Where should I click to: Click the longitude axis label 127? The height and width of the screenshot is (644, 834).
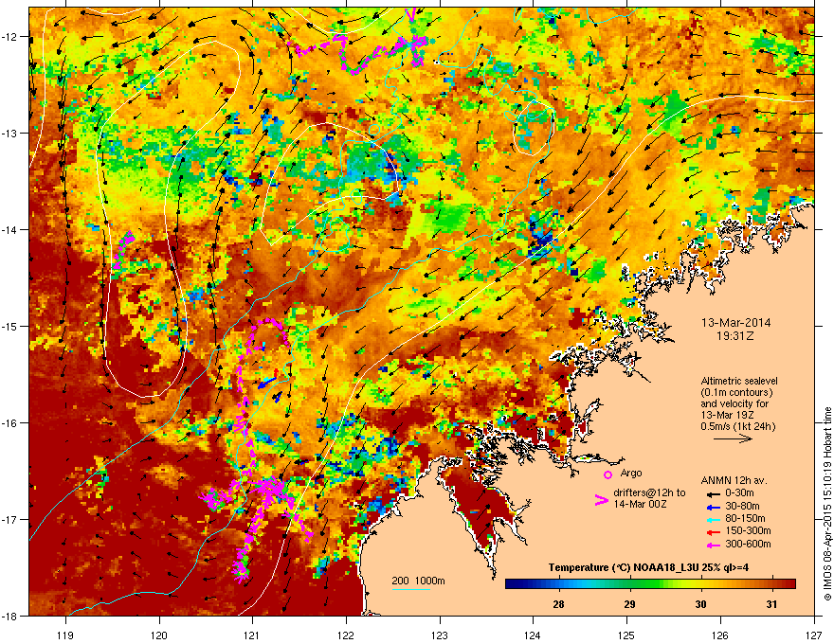pyautogui.click(x=814, y=635)
